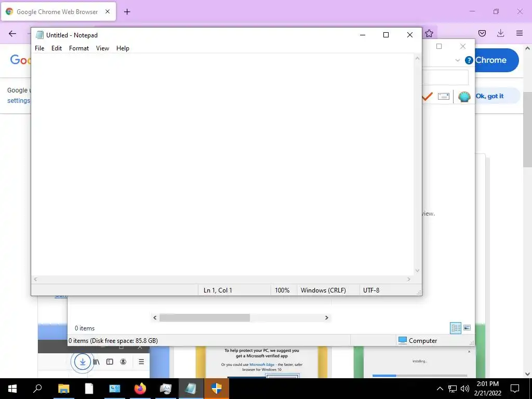
Task: Click the circled download arrow in the page illustration
Action: click(83, 362)
